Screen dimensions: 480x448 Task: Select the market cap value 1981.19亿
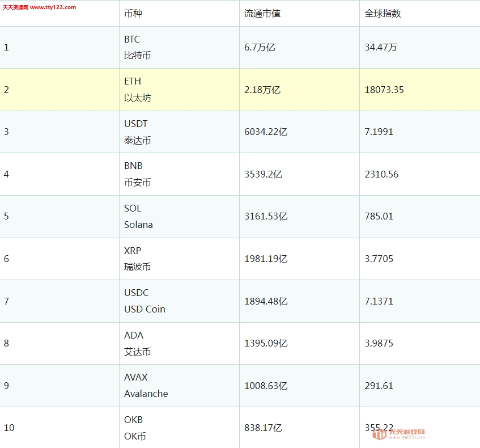pyautogui.click(x=266, y=259)
